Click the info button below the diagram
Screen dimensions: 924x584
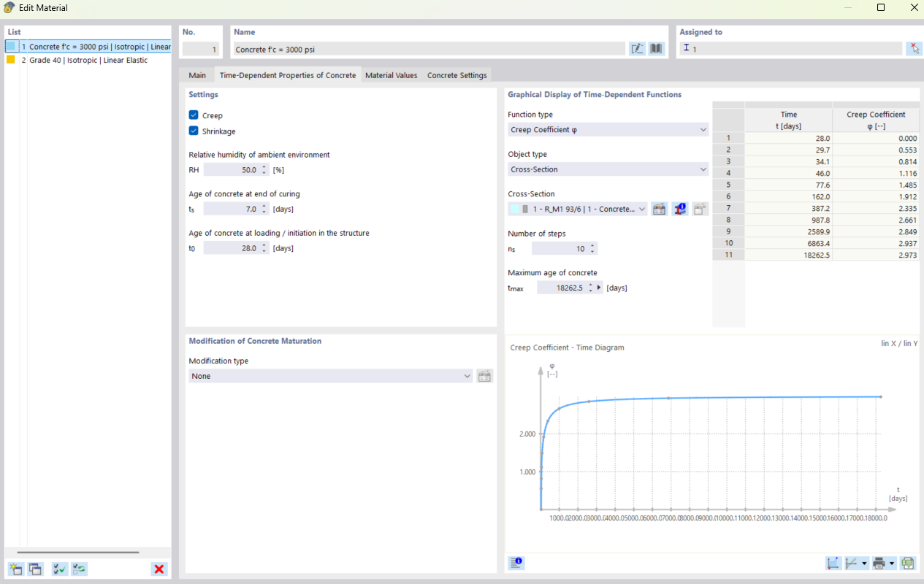coord(516,563)
